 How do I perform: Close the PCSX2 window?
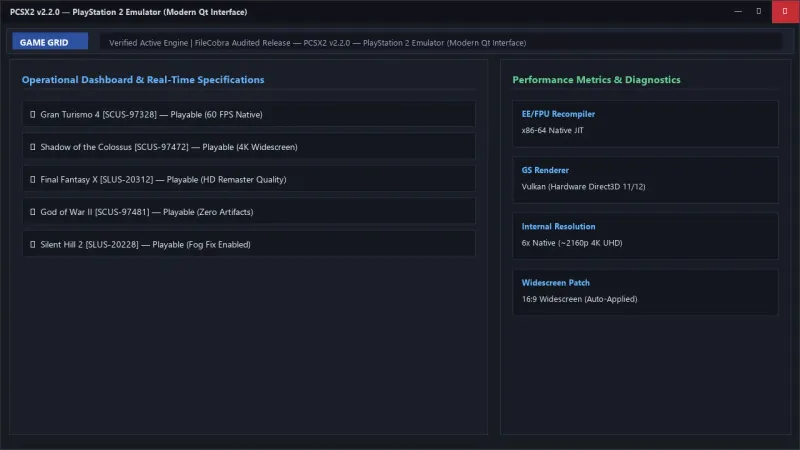[x=785, y=11]
